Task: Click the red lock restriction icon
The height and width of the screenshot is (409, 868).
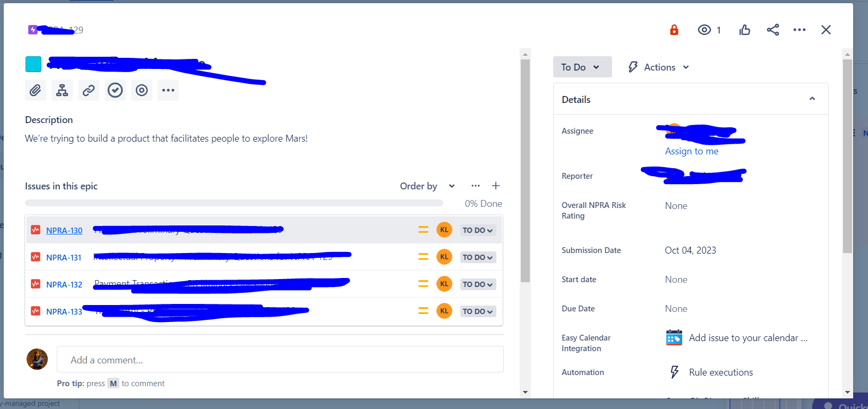Action: (x=674, y=30)
